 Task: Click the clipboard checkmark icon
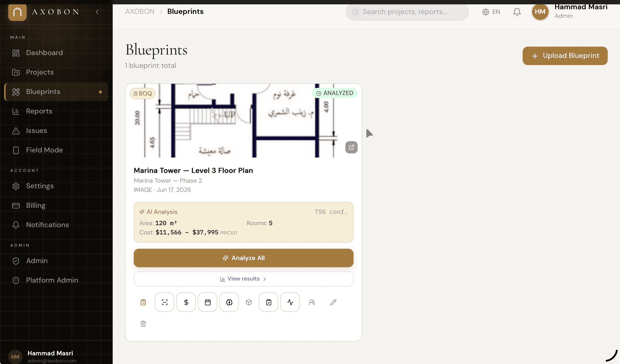click(268, 302)
